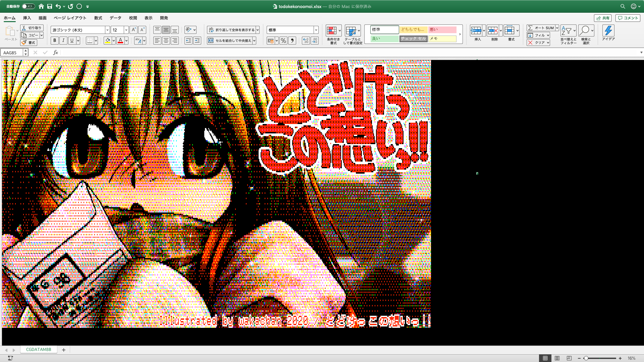644x362 pixels.
Task: Decrease the indent
Action: click(189, 41)
